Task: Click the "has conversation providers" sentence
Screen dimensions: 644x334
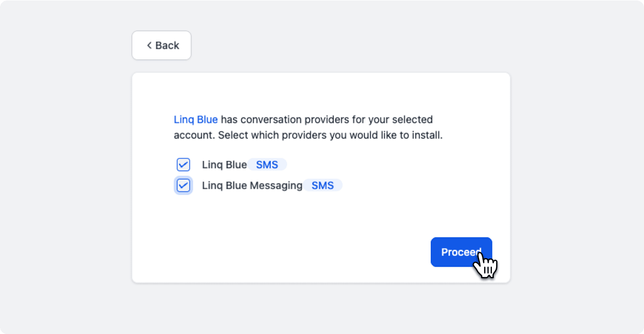Action: (x=327, y=120)
